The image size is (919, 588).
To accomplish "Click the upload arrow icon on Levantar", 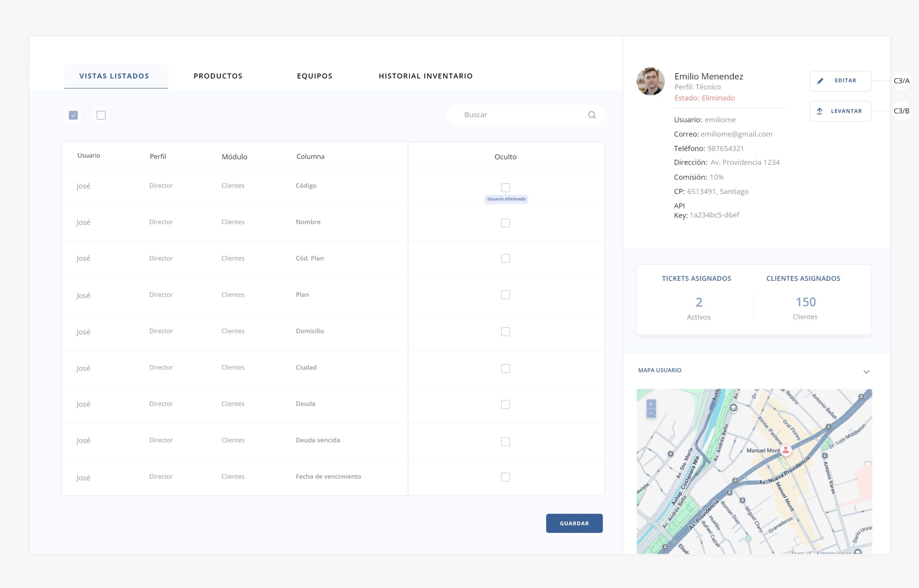I will click(x=819, y=111).
